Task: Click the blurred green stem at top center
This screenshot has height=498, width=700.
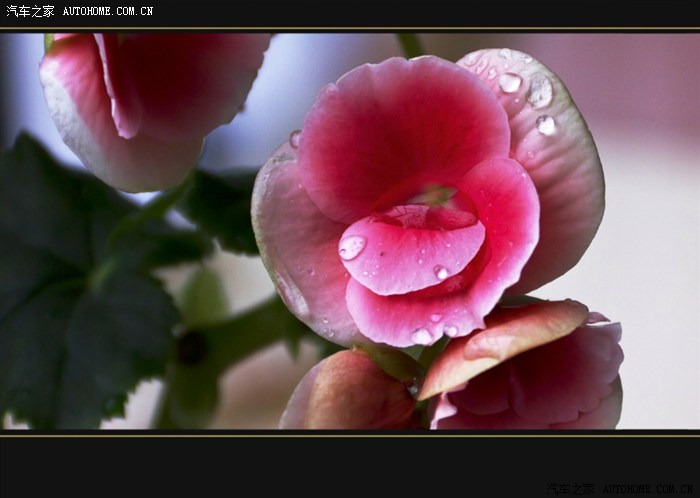Action: (409, 45)
